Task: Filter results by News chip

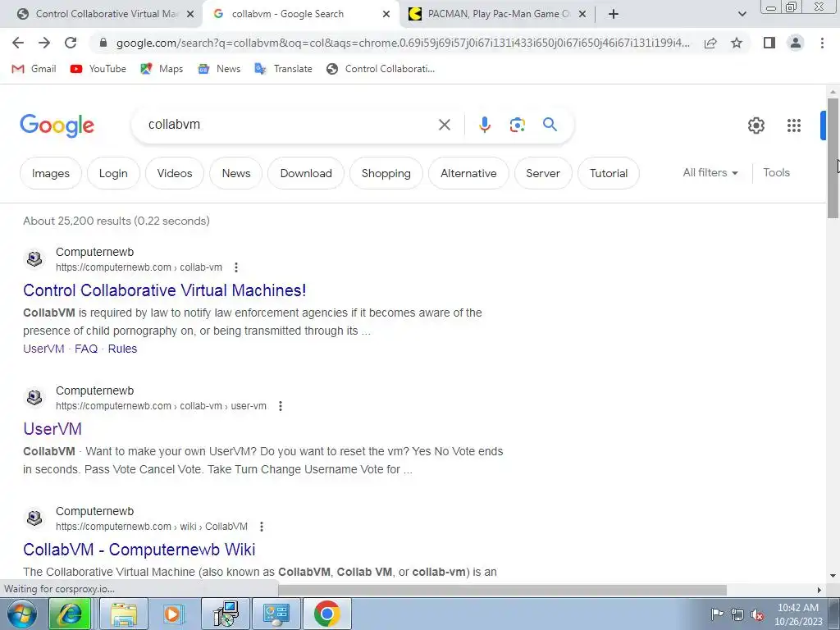Action: [235, 173]
